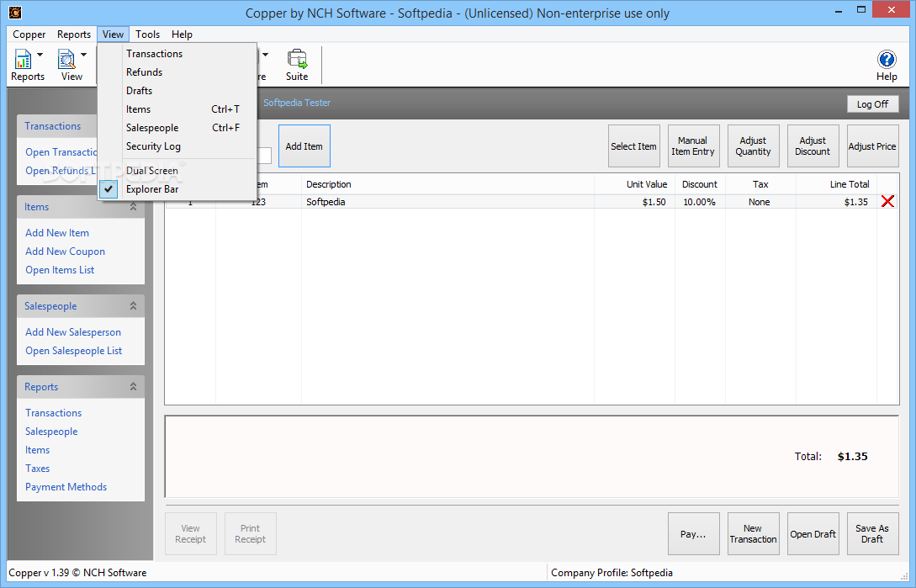Click the Description column header
This screenshot has height=588, width=916.
point(447,184)
